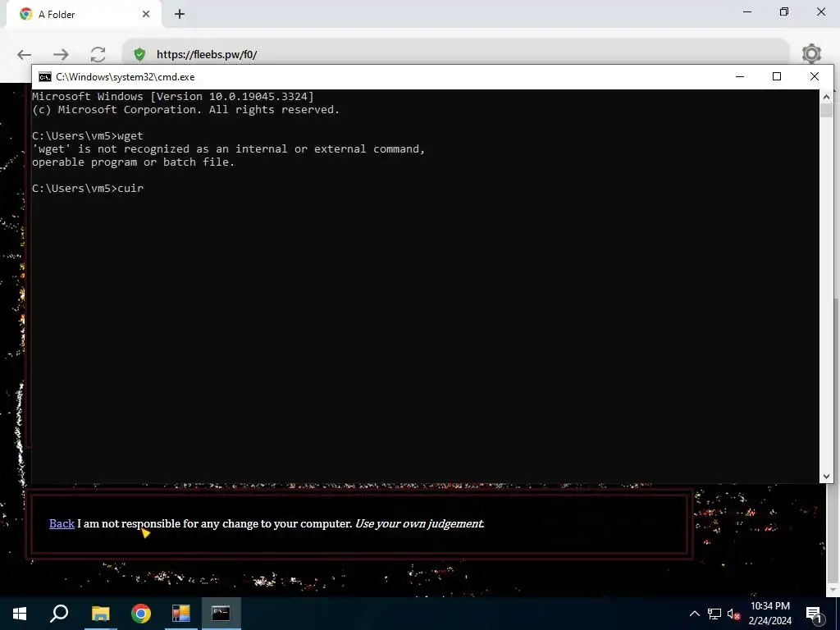Click the browser forward arrow

[x=61, y=54]
